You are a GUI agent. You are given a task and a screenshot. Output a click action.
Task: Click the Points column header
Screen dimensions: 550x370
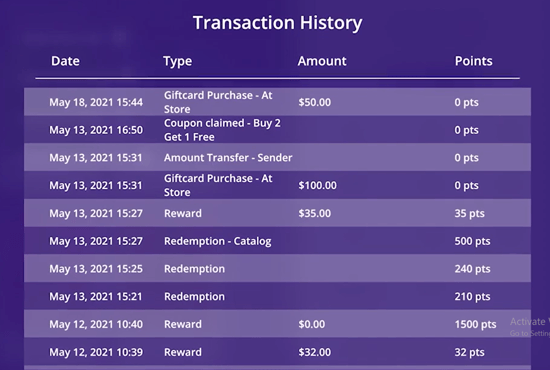click(474, 61)
